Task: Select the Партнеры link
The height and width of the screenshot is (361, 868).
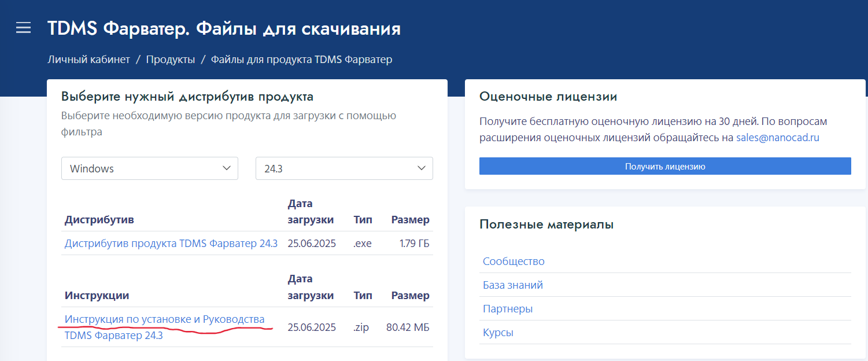Action: pos(508,309)
